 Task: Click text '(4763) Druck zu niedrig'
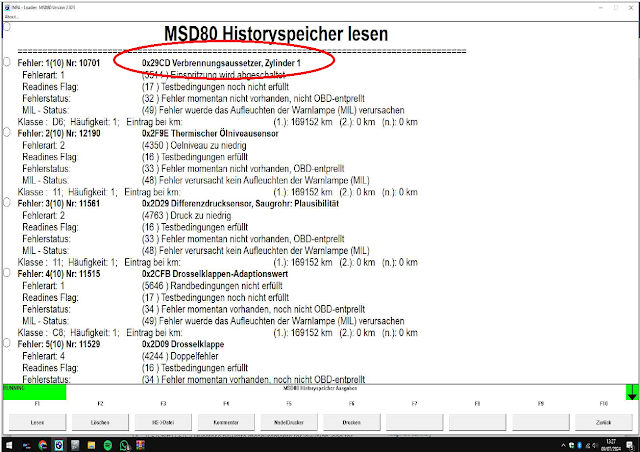(187, 215)
